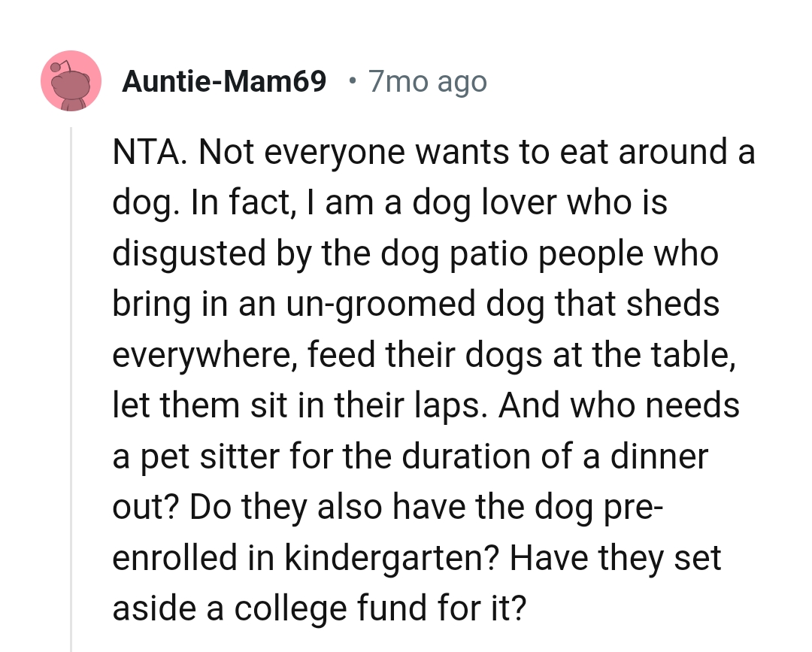This screenshot has width=812, height=652.
Task: Tap the timestamp to view the permalink
Action: 427,80
